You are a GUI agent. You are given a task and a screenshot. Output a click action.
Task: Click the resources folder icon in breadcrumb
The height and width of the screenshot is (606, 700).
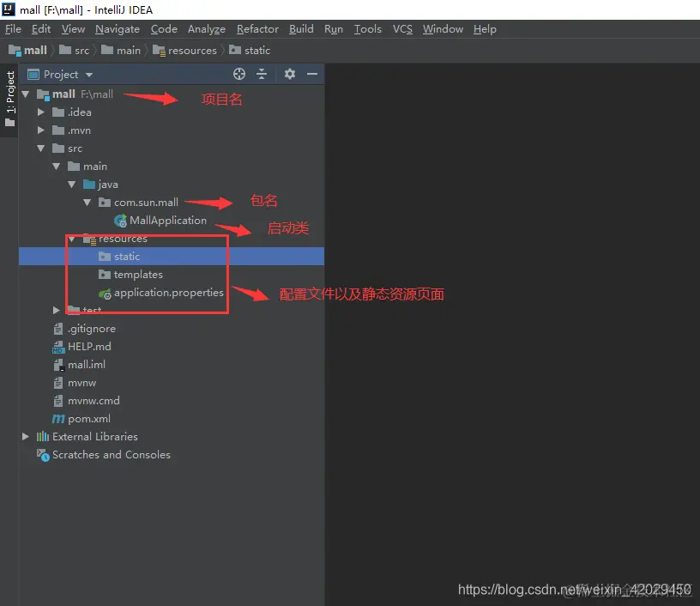click(x=159, y=51)
